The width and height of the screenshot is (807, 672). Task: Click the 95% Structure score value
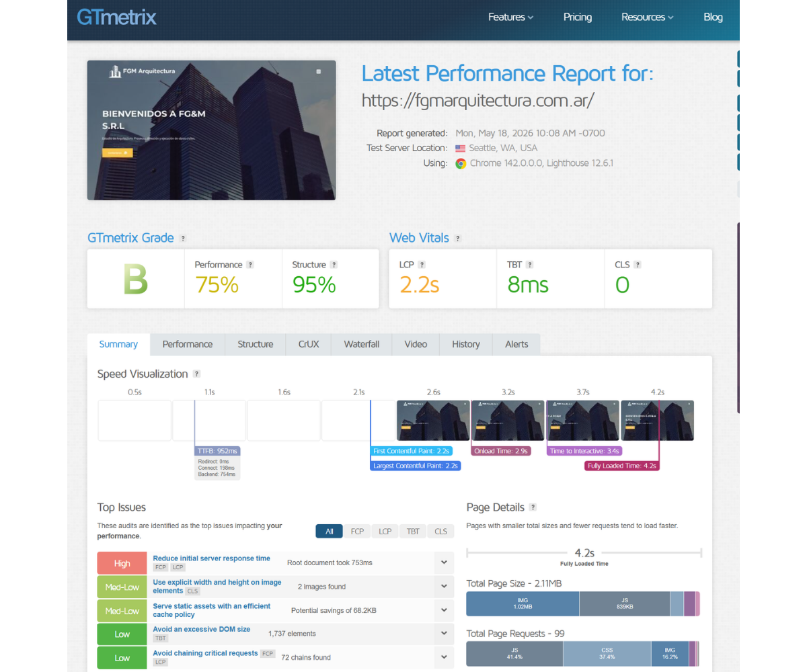click(x=314, y=285)
